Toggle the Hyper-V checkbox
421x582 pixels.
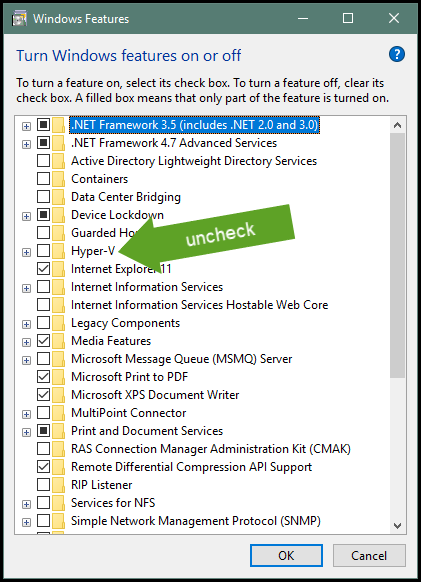coord(43,251)
